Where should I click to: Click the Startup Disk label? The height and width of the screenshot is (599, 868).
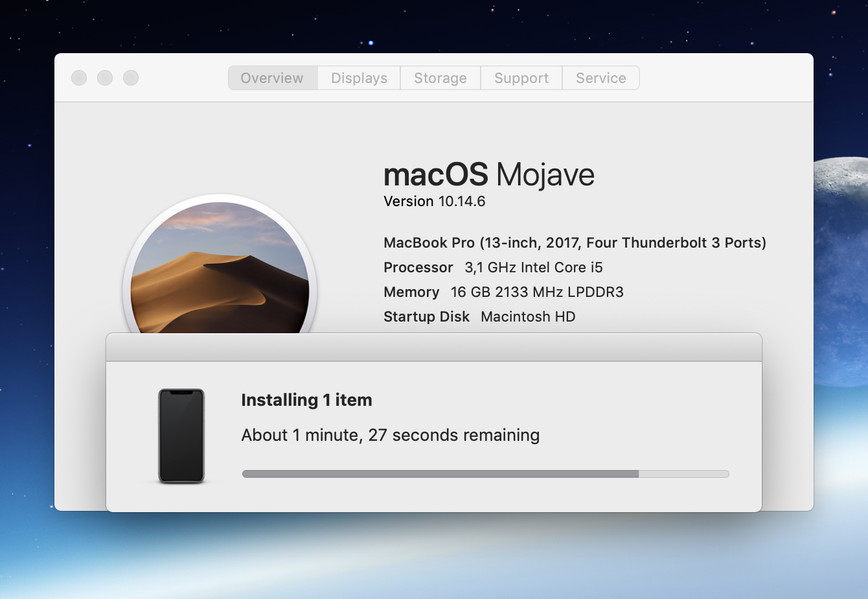tap(427, 316)
